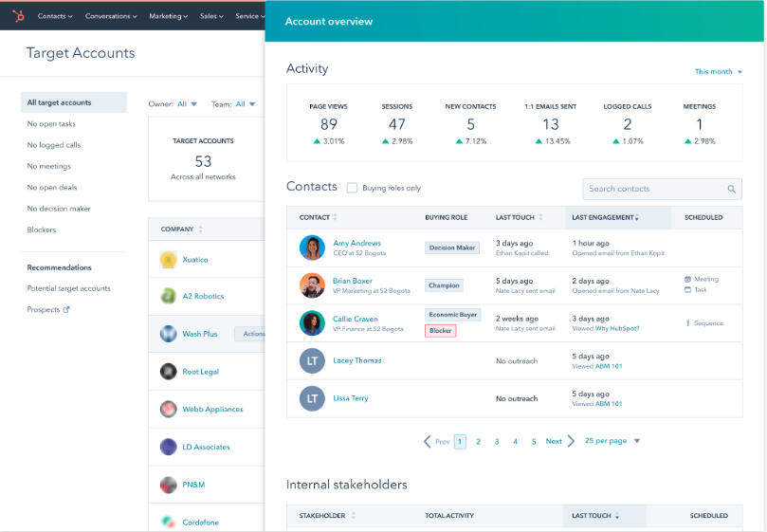Click Amy Andrews' profile avatar

[312, 248]
